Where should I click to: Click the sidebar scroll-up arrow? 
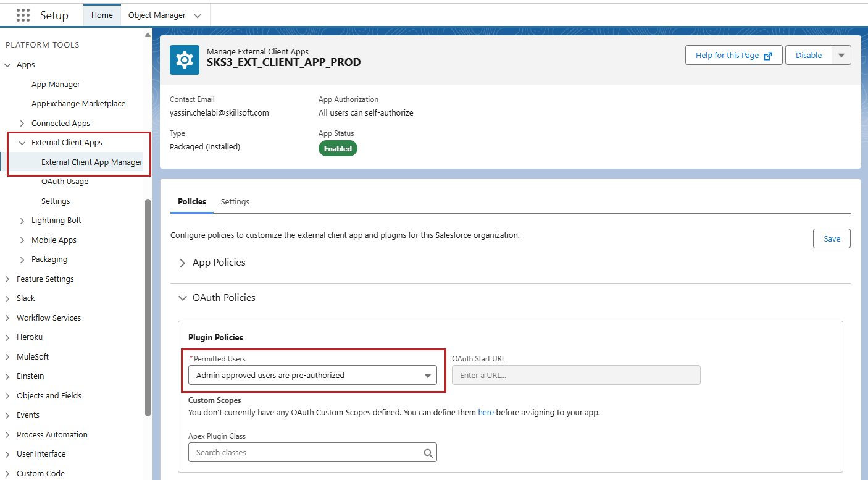point(148,35)
